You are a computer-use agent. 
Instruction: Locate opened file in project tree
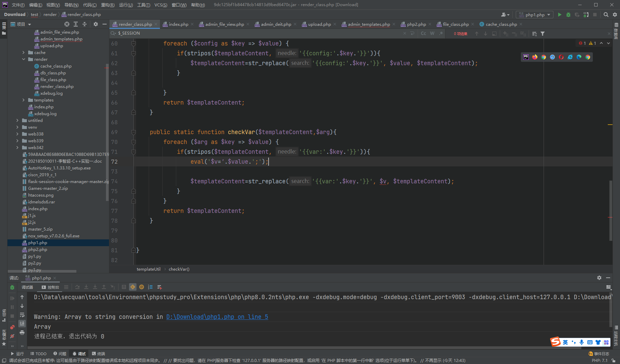pyautogui.click(x=67, y=24)
